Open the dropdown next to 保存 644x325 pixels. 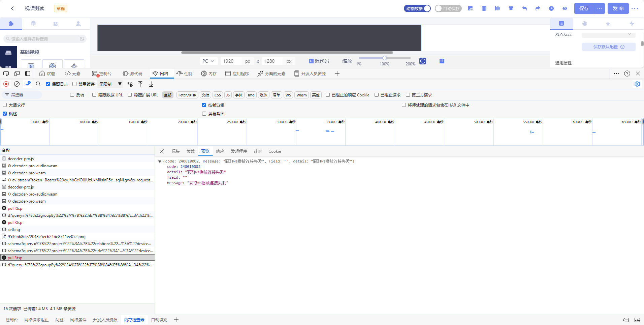click(600, 8)
